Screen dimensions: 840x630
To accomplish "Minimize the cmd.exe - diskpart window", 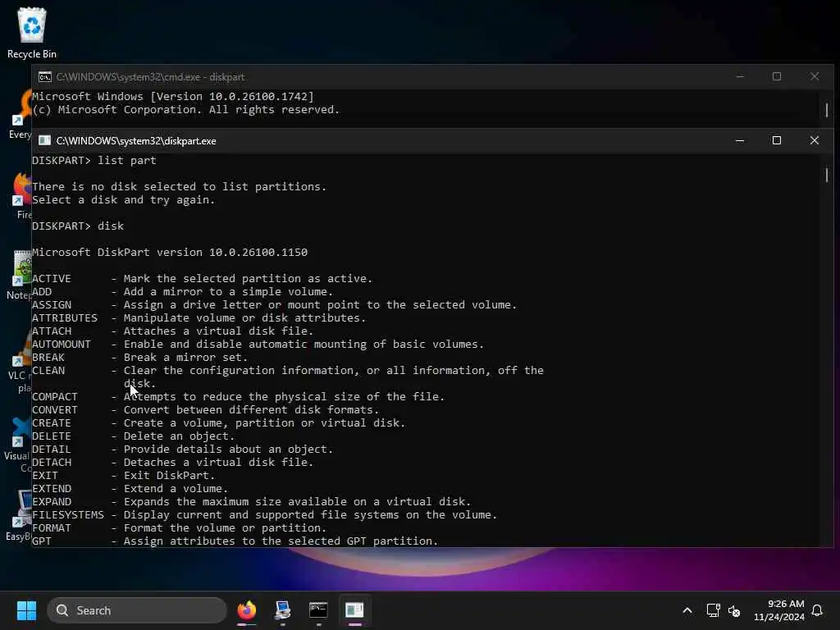I will (740, 76).
